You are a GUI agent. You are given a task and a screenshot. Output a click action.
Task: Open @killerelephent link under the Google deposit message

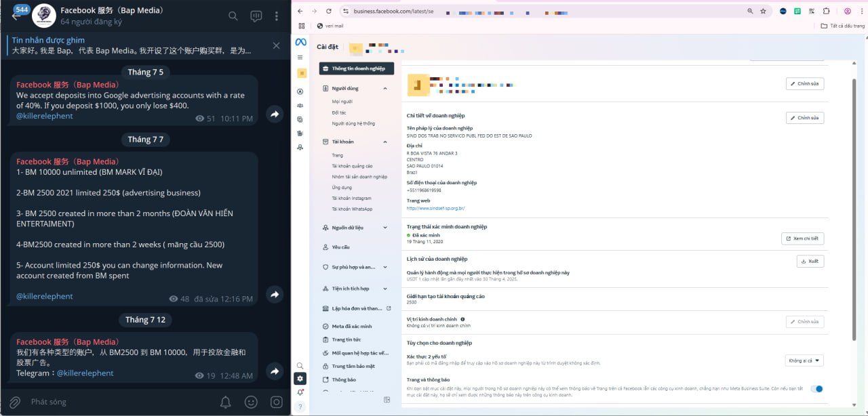(x=45, y=116)
